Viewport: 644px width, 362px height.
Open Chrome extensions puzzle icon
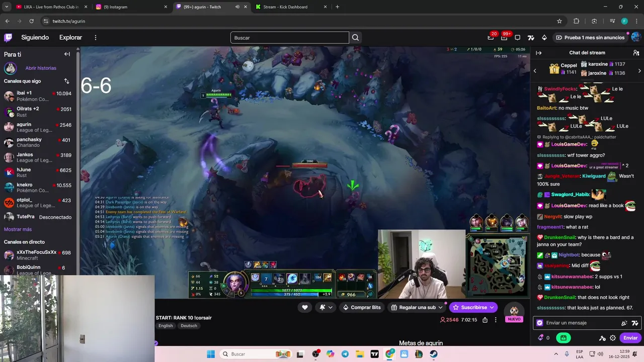tap(577, 21)
